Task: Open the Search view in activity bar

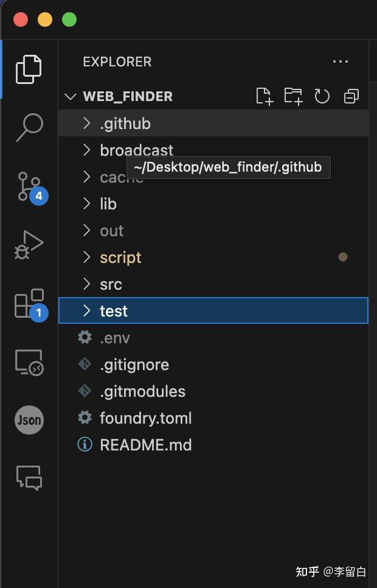Action: click(29, 127)
